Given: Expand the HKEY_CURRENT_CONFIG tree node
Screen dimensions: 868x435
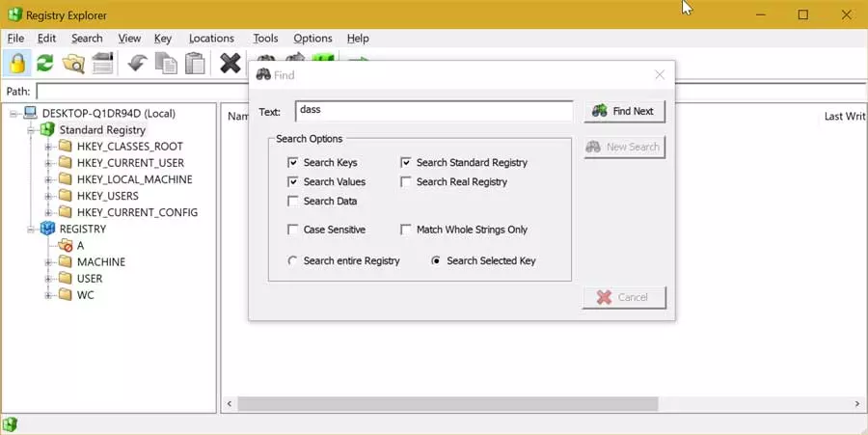Looking at the screenshot, I should (x=48, y=212).
